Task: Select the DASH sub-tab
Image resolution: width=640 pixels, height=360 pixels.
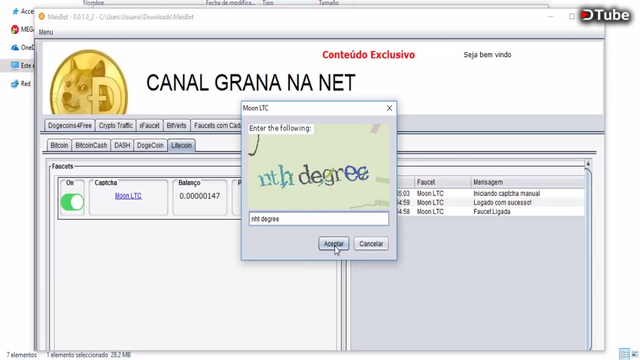Action: coord(122,145)
